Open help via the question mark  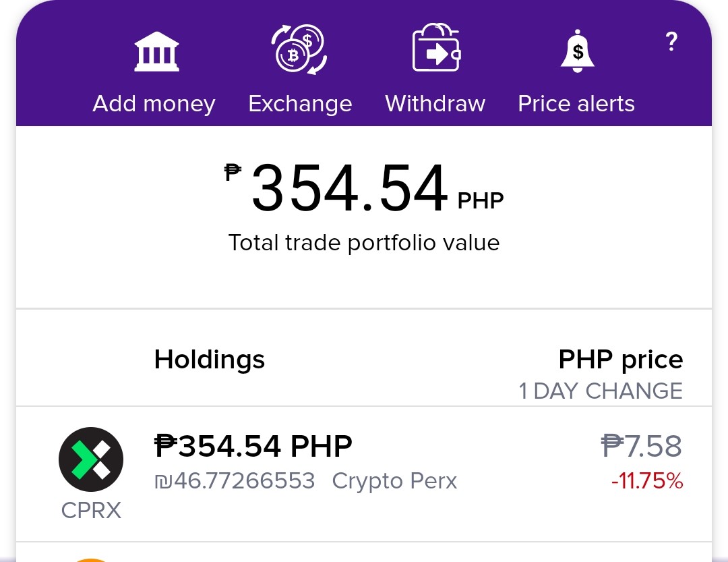tap(671, 41)
